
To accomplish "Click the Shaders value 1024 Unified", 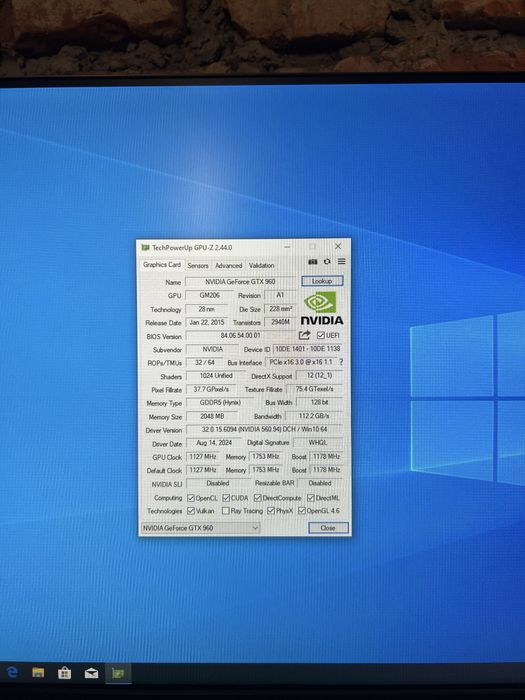I will [x=216, y=376].
